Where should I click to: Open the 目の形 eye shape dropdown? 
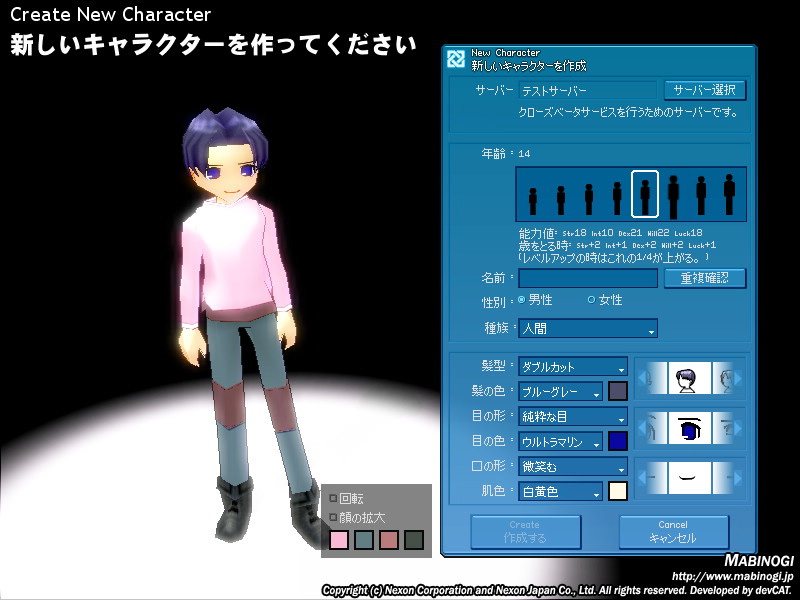[x=573, y=416]
